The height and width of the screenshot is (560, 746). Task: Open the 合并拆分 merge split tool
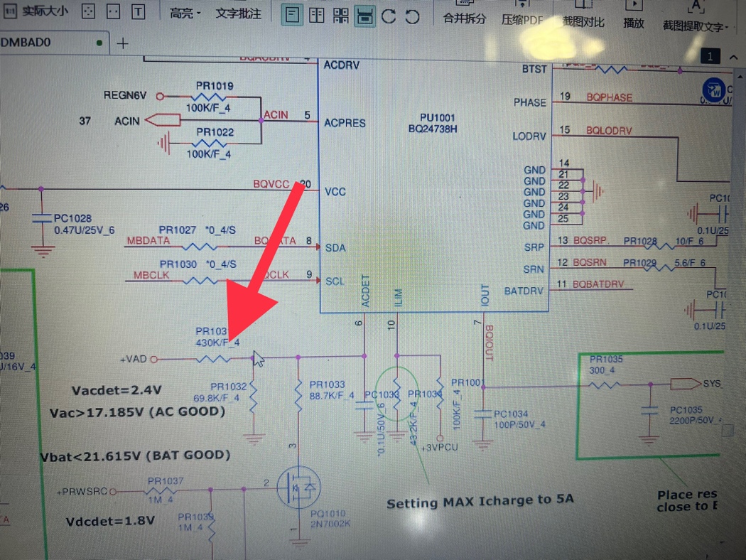464,18
